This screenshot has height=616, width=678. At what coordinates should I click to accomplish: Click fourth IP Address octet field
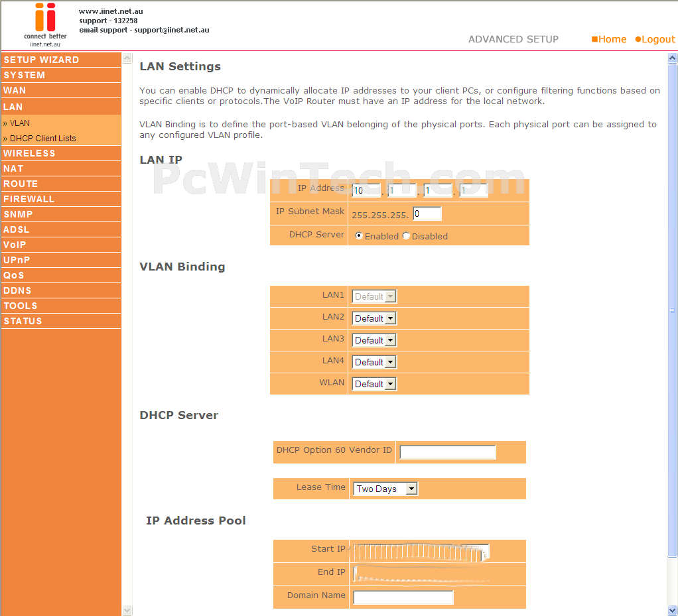click(x=474, y=190)
